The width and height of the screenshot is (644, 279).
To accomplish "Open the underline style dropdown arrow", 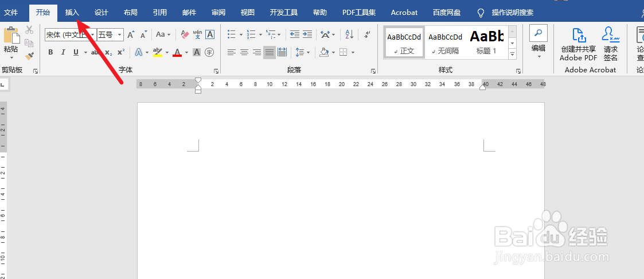I will point(85,52).
